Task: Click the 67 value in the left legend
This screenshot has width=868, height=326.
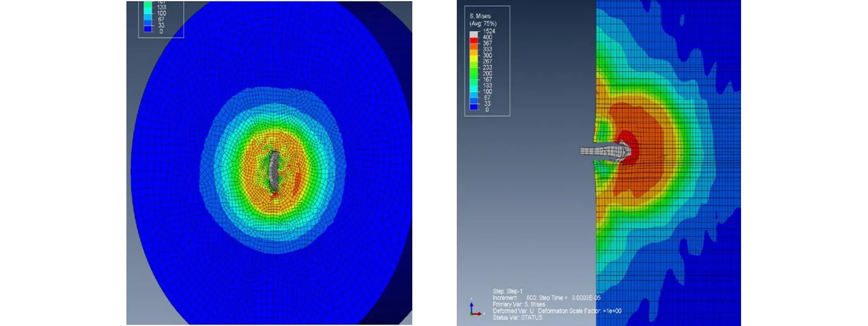Action: point(161,19)
